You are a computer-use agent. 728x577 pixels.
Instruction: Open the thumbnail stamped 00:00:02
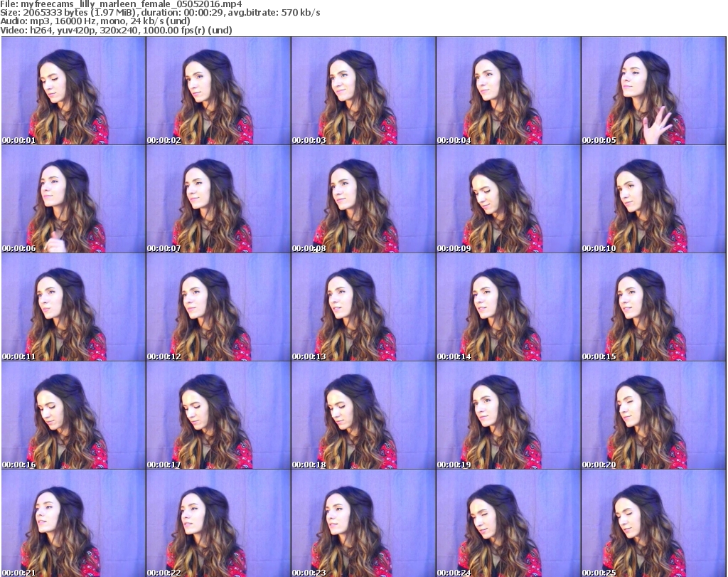tap(219, 90)
